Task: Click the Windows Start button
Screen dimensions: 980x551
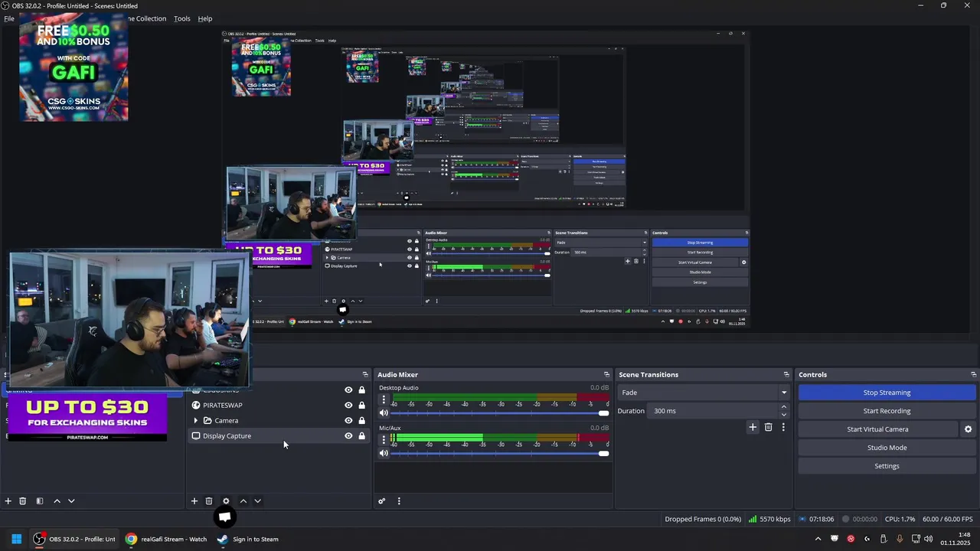Action: tap(16, 539)
